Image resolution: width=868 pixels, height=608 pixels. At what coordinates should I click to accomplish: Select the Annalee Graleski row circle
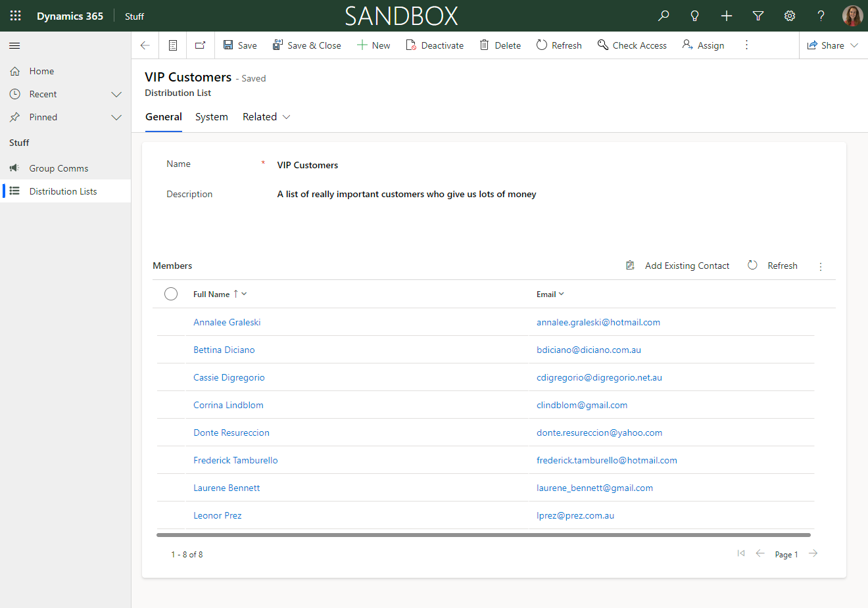[x=171, y=322]
